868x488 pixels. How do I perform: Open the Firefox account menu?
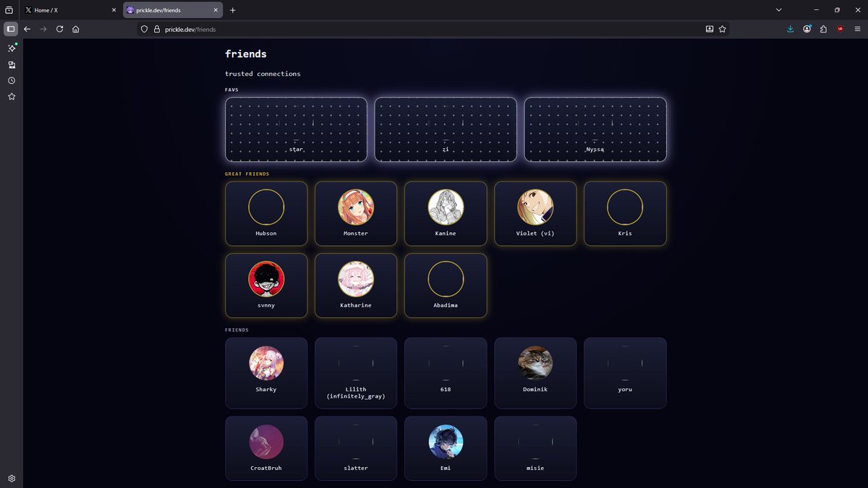807,29
